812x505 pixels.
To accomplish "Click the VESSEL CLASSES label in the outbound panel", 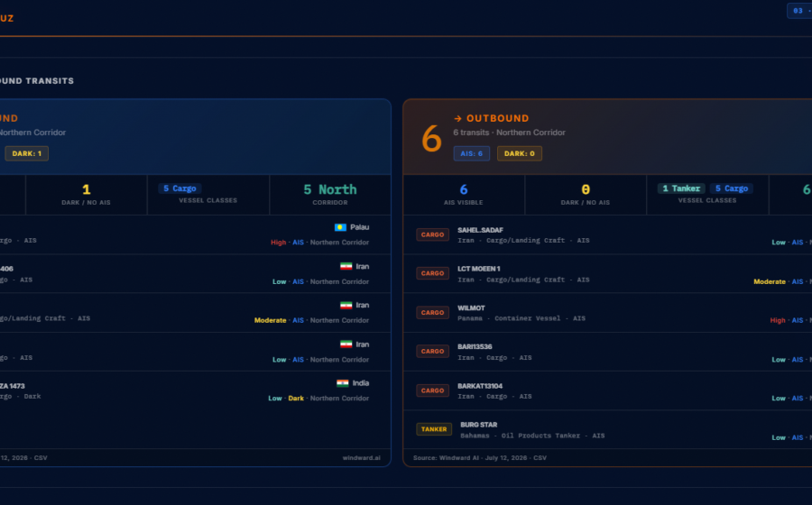I will pyautogui.click(x=706, y=201).
